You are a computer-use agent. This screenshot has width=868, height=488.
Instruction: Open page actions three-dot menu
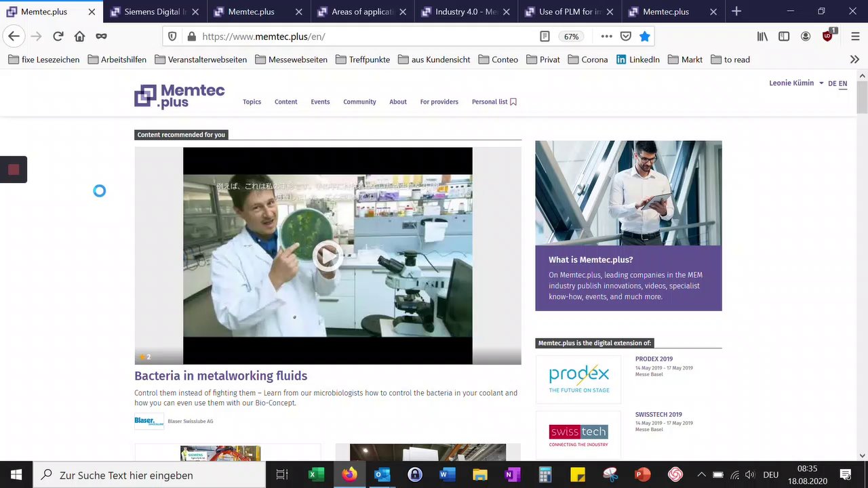(606, 37)
